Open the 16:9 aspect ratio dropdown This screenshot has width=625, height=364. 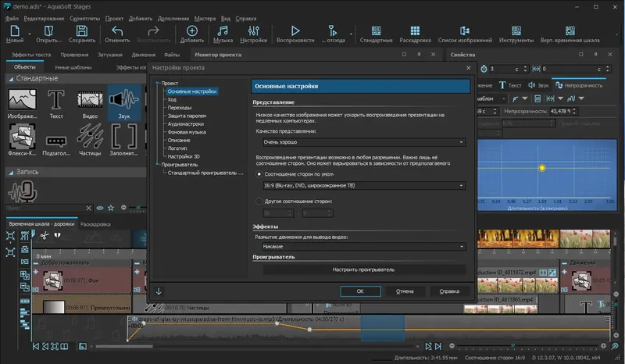click(x=360, y=185)
